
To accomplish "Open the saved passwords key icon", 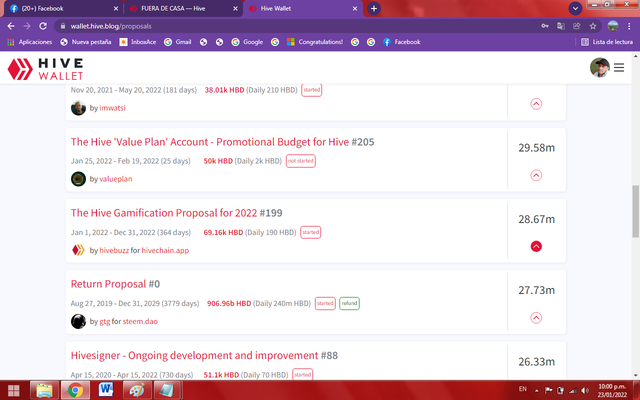I will pyautogui.click(x=544, y=26).
